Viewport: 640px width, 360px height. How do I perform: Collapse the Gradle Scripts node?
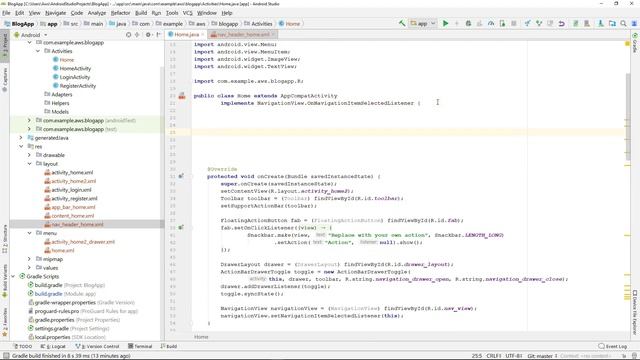(x=13, y=276)
